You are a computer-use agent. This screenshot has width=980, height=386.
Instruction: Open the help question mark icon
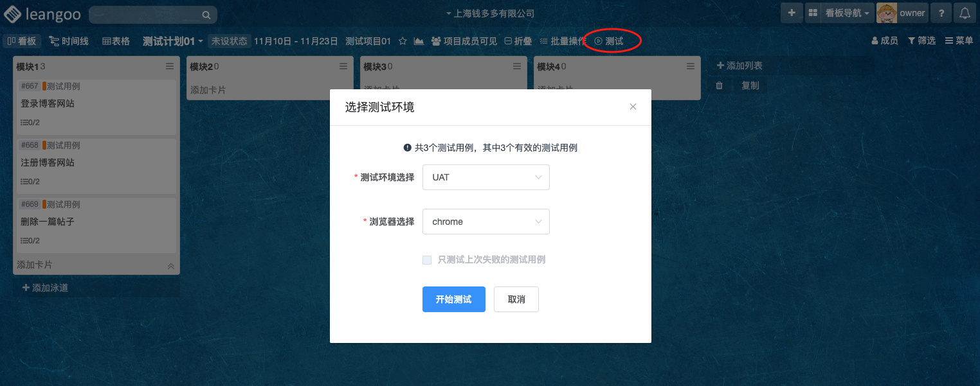point(941,13)
